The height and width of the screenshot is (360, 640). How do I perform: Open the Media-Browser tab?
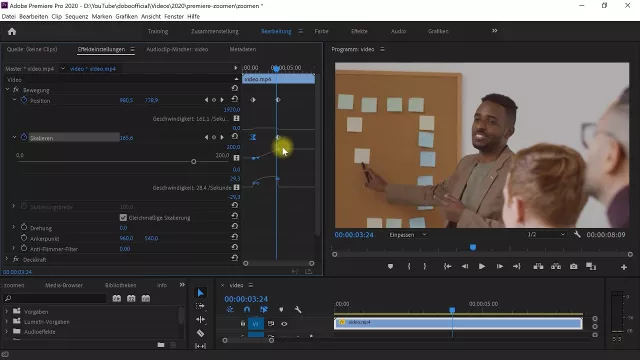[x=64, y=285]
